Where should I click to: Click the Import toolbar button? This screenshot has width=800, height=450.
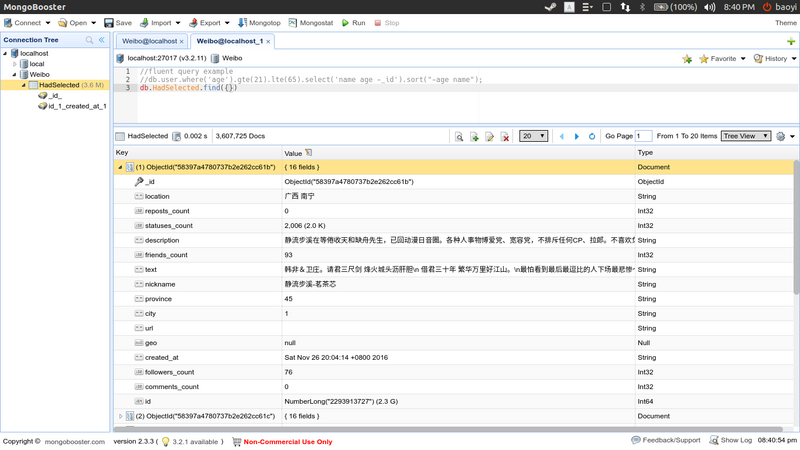pos(156,23)
